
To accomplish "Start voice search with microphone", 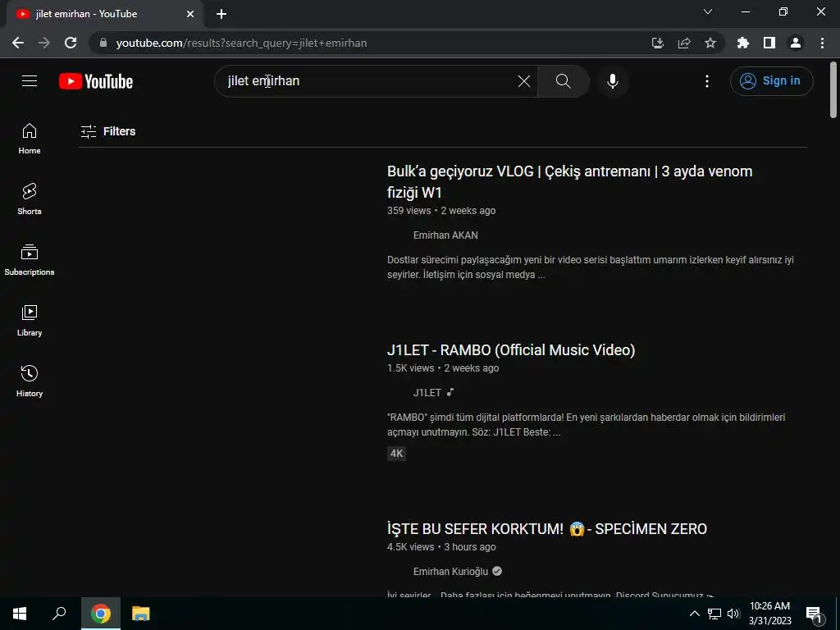I will point(612,81).
